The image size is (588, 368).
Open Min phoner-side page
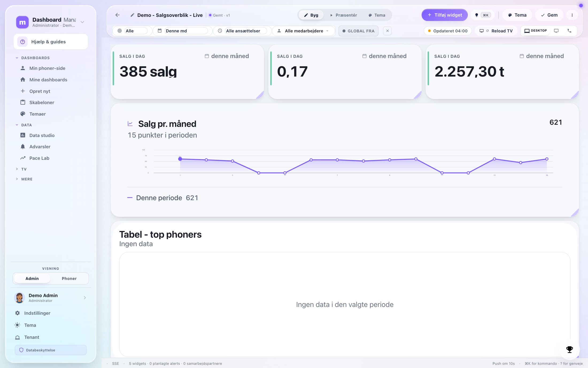pyautogui.click(x=47, y=68)
